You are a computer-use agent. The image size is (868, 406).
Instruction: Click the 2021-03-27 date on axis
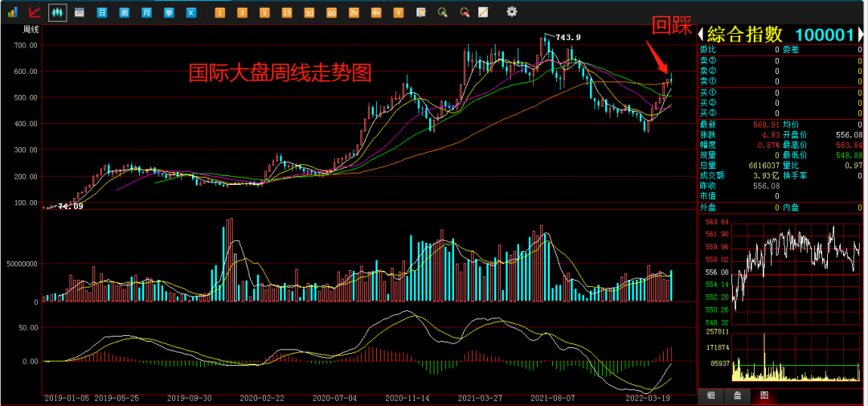click(480, 398)
